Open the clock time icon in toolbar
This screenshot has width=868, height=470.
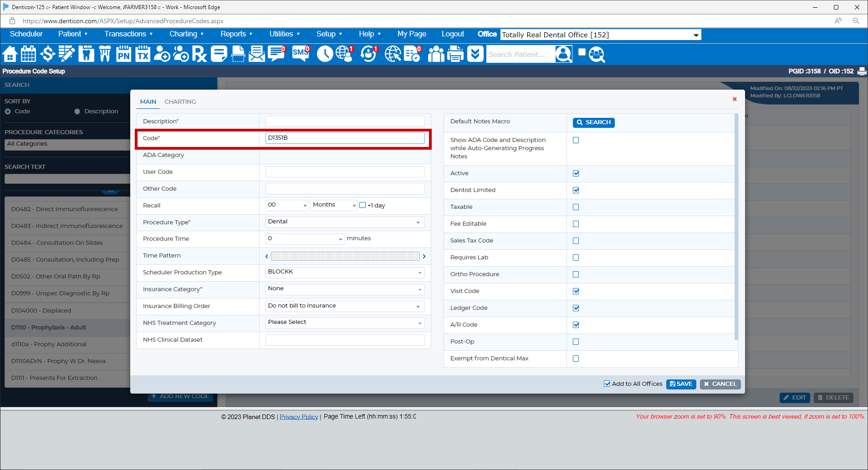(x=325, y=54)
